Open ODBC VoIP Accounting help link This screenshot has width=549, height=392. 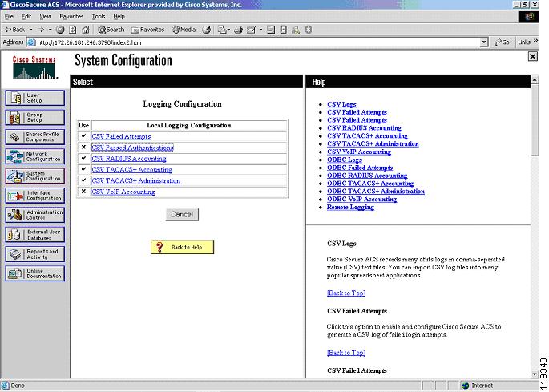[361, 199]
